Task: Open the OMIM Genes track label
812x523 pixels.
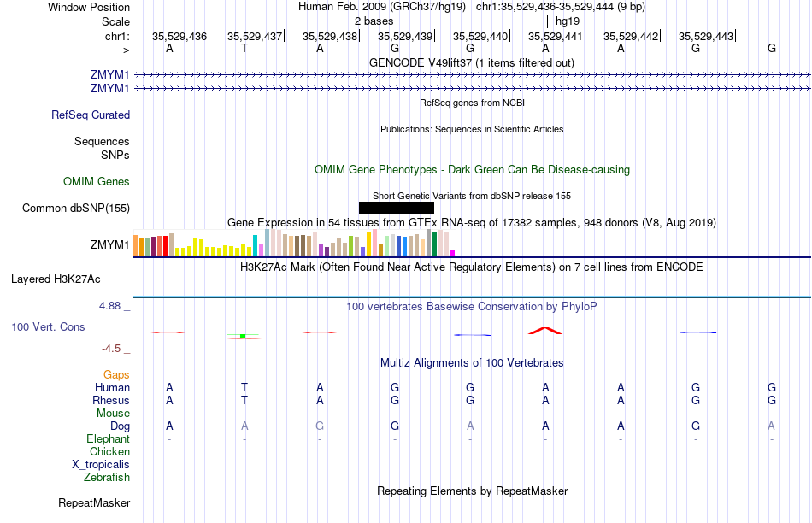Action: (x=97, y=181)
